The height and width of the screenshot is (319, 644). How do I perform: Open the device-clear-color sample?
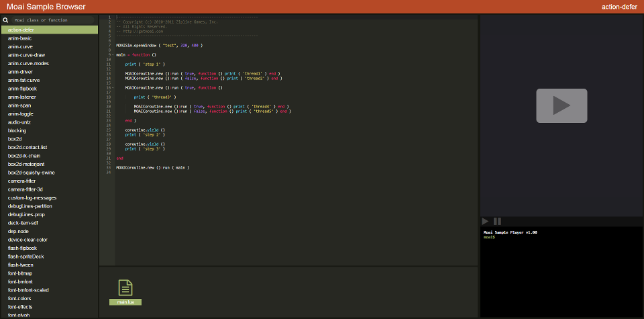(x=50, y=240)
